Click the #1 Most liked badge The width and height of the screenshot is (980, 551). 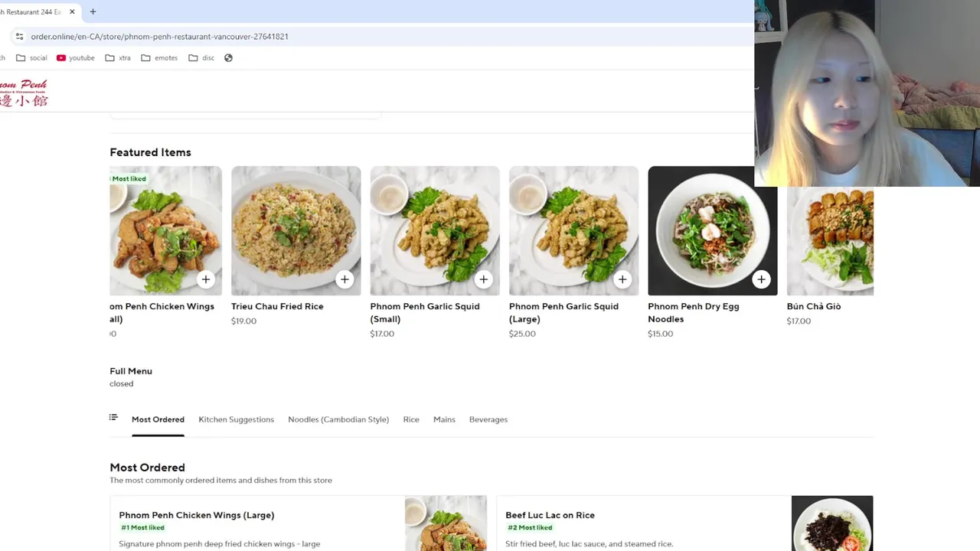(142, 527)
